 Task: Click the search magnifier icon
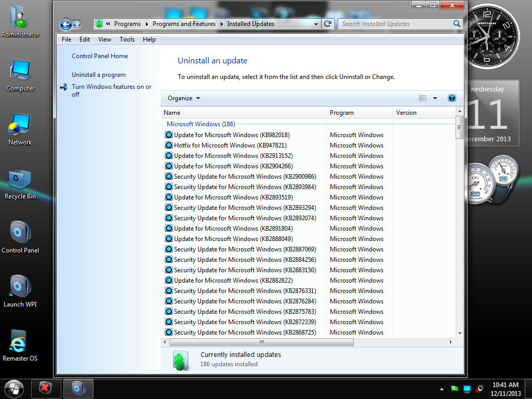coord(457,24)
